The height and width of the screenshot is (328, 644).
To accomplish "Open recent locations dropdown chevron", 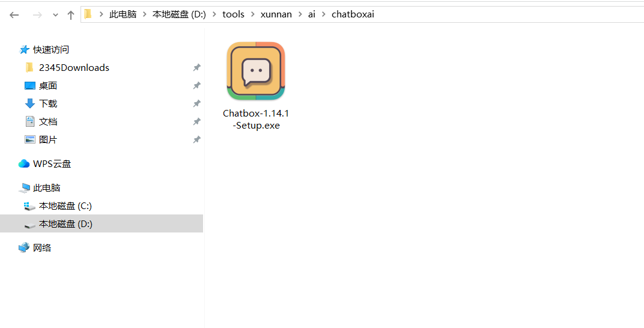I will pyautogui.click(x=55, y=15).
